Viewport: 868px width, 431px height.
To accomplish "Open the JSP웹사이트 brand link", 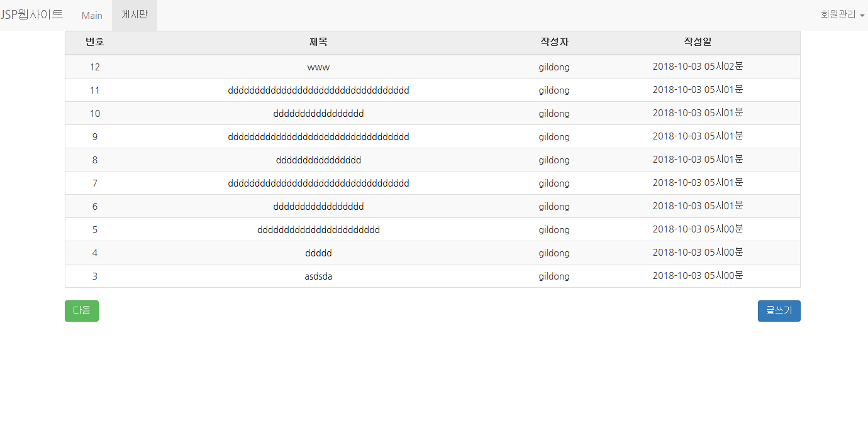I will point(31,14).
